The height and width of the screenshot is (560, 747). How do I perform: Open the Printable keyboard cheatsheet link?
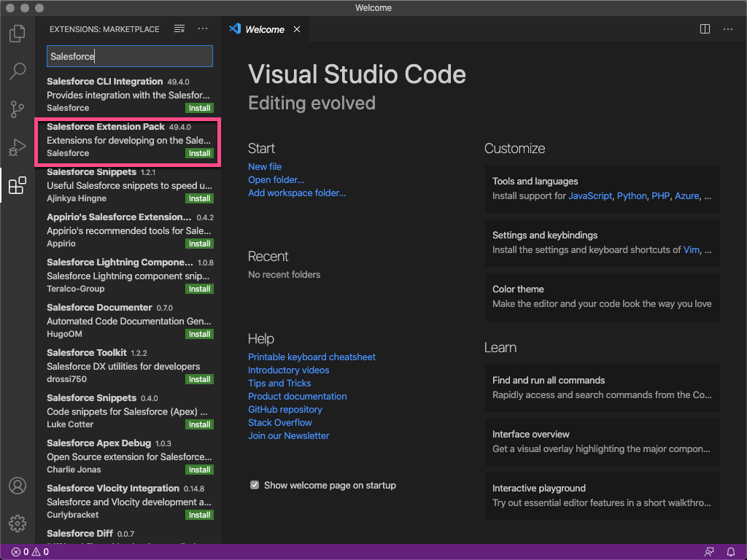(x=311, y=357)
